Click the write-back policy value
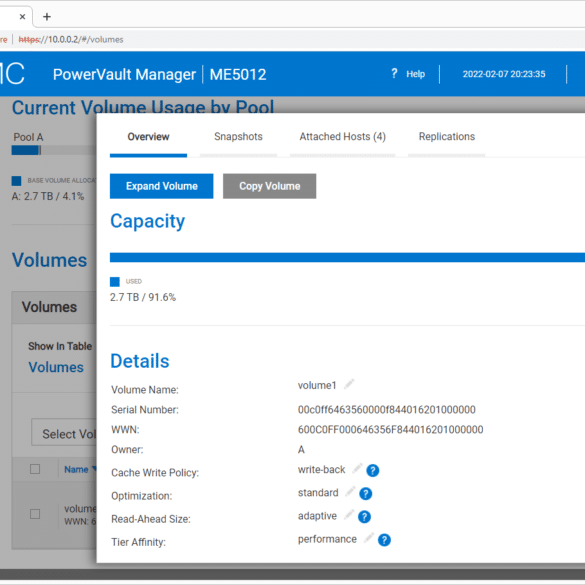 (x=321, y=470)
